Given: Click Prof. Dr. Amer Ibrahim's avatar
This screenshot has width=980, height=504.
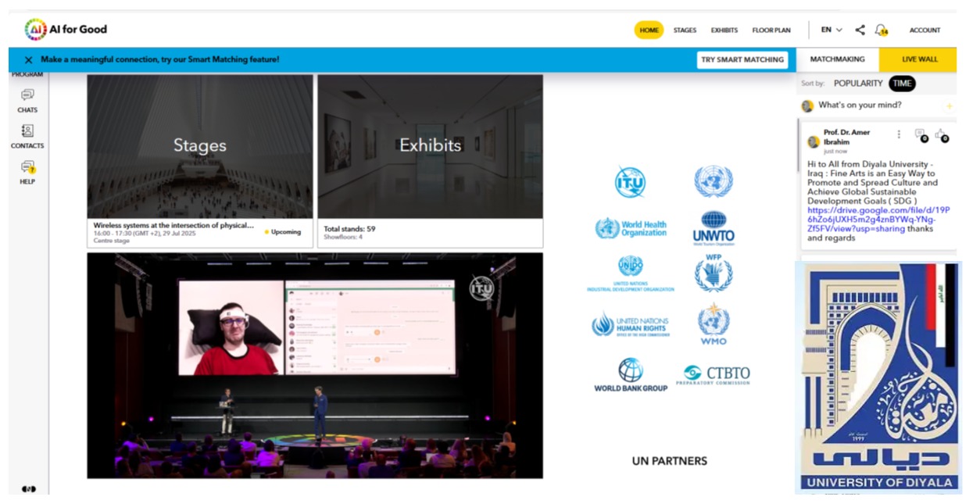Looking at the screenshot, I should 814,141.
